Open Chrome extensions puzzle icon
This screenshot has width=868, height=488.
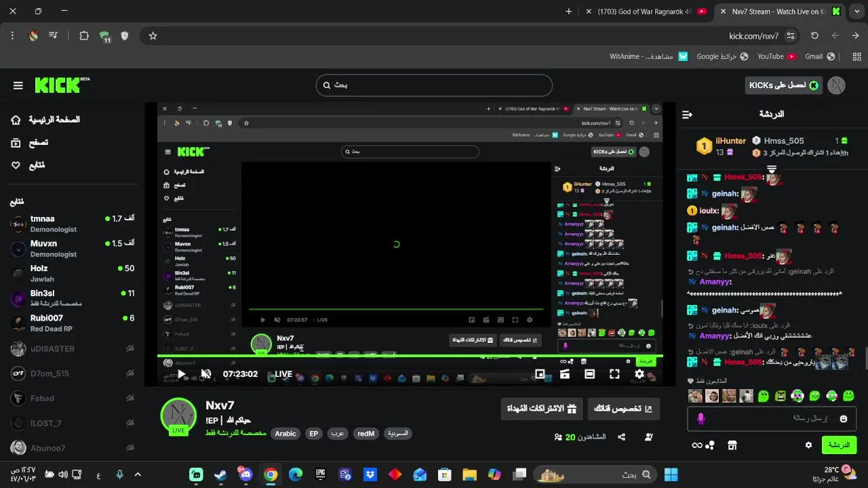(x=84, y=36)
